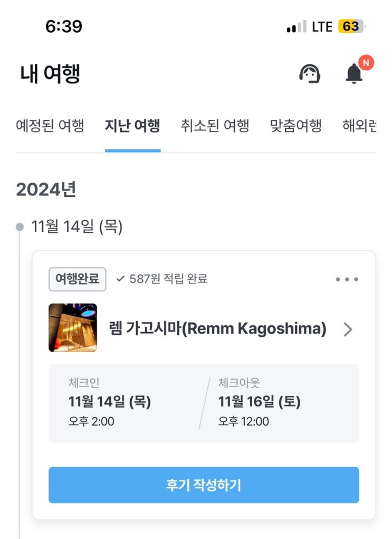The height and width of the screenshot is (539, 392).
Task: Tap the 11월 14일 (목) timeline marker
Action: point(20,227)
